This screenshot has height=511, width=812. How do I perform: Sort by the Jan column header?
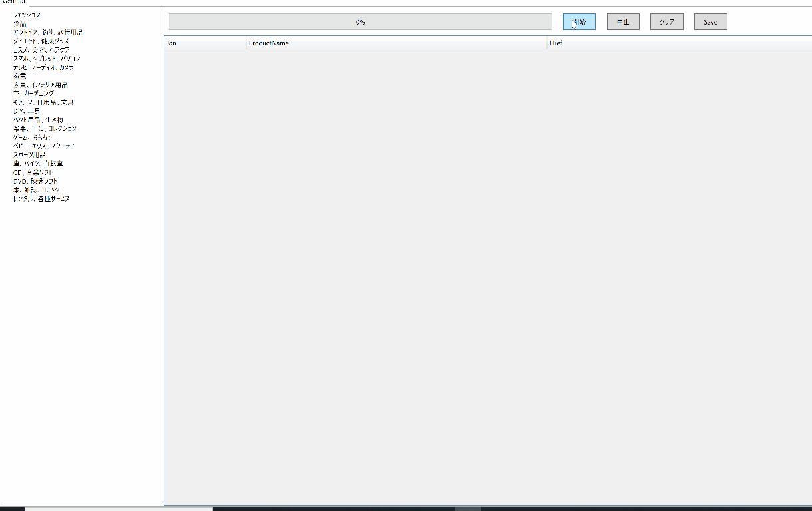[x=205, y=43]
